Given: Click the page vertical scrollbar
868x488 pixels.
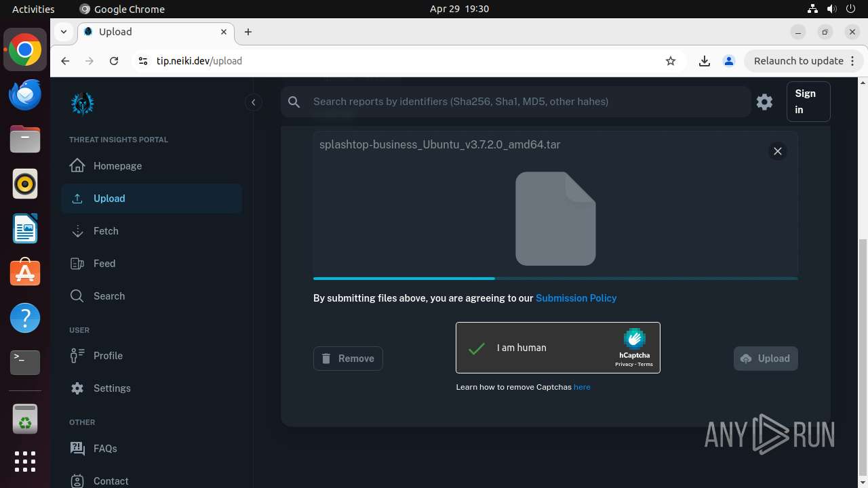Looking at the screenshot, I should pyautogui.click(x=863, y=358).
